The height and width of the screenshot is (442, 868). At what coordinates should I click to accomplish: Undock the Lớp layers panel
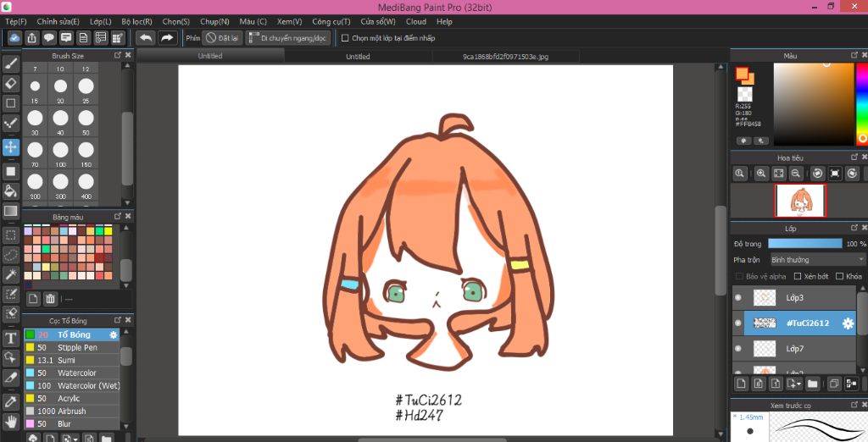tap(854, 228)
